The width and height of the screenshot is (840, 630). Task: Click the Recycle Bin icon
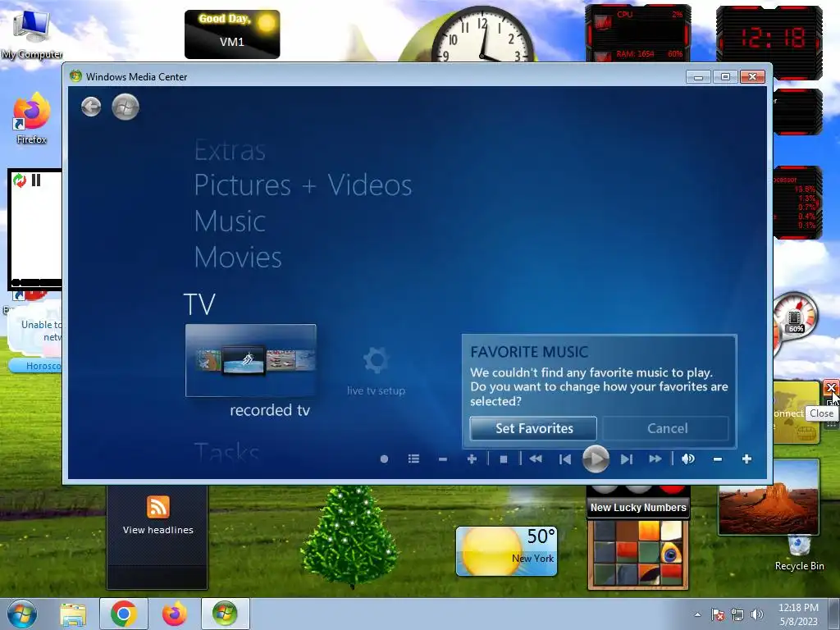click(x=799, y=553)
